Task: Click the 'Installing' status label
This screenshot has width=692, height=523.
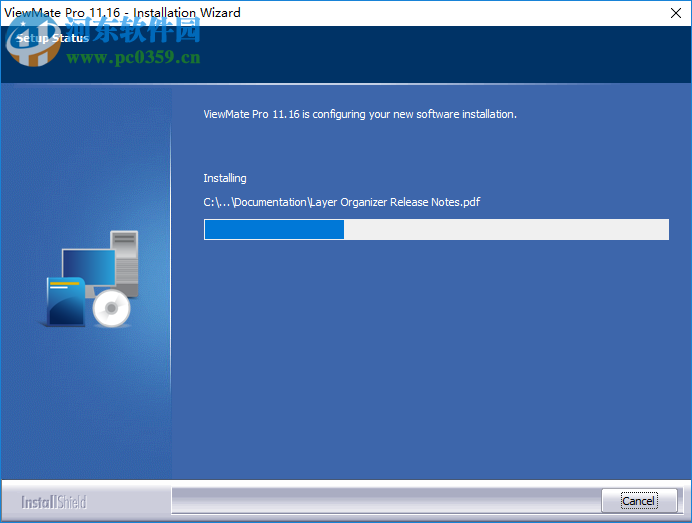Action: [x=225, y=178]
